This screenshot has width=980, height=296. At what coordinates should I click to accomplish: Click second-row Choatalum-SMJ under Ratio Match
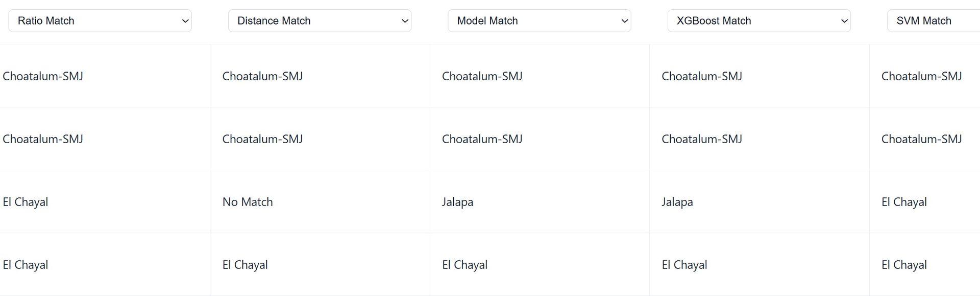pyautogui.click(x=43, y=139)
